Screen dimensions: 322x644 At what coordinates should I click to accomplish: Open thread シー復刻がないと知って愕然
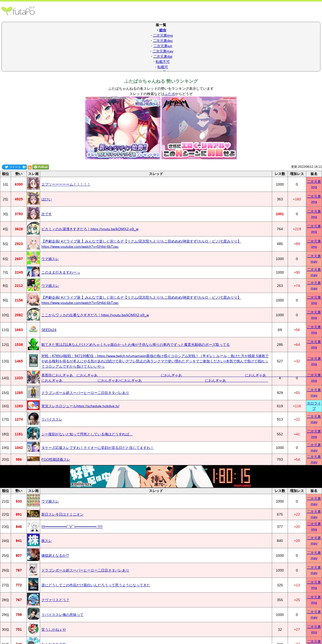pyautogui.click(x=87, y=434)
